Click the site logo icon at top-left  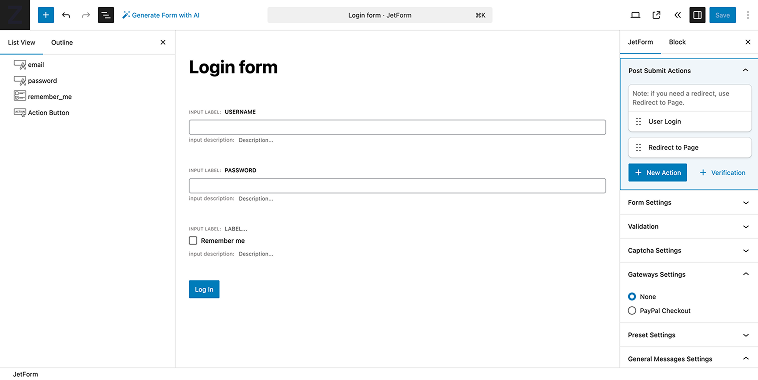click(15, 15)
